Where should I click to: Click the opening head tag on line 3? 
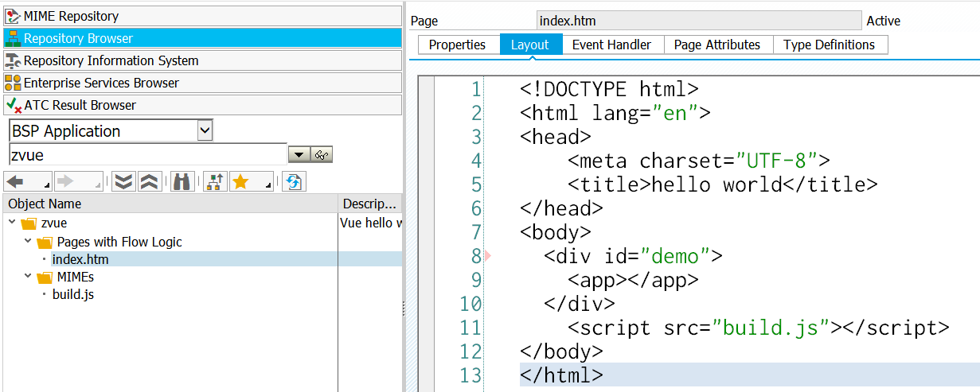(556, 137)
